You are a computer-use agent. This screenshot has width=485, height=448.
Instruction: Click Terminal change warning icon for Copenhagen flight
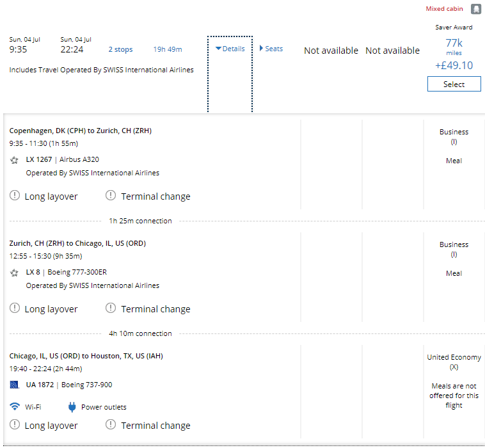click(x=111, y=196)
